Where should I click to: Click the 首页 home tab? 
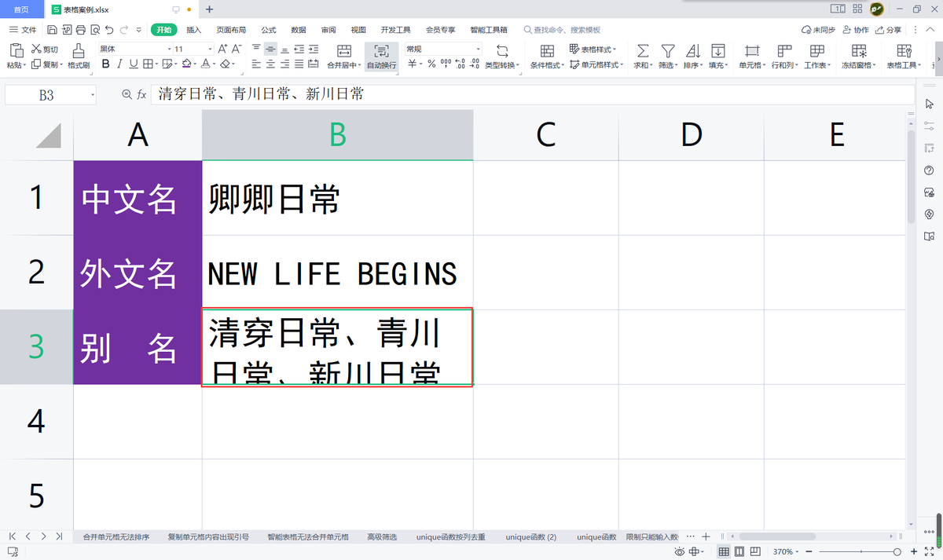(22, 9)
